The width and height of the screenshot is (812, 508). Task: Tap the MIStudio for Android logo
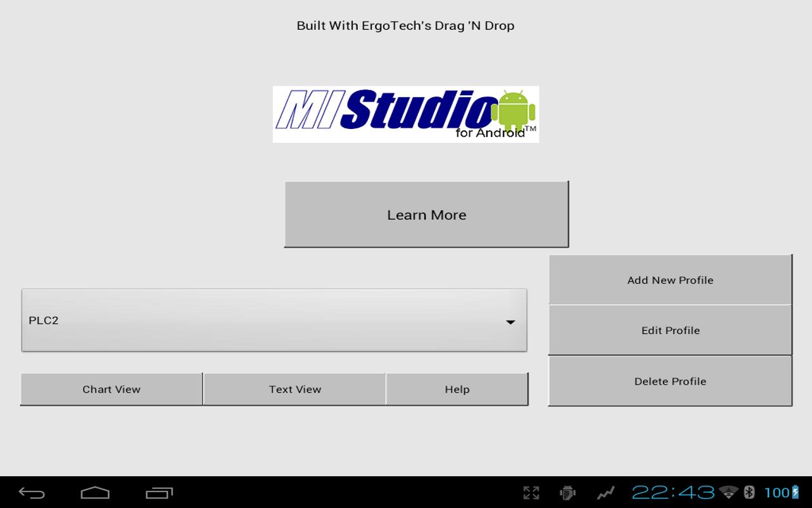(406, 114)
